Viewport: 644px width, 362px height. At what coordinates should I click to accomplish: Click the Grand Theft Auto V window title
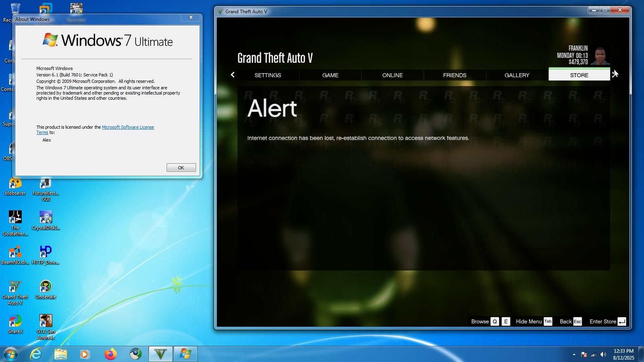point(246,11)
